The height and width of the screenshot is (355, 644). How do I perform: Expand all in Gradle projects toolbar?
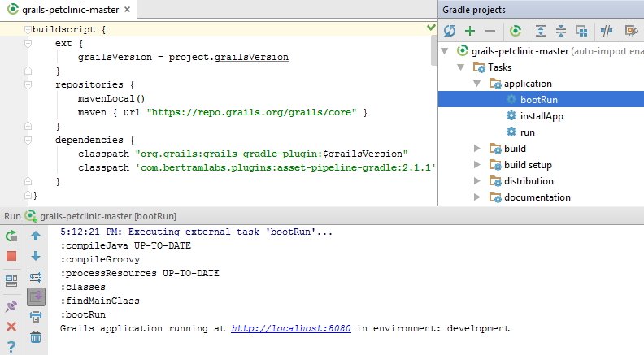click(x=541, y=31)
